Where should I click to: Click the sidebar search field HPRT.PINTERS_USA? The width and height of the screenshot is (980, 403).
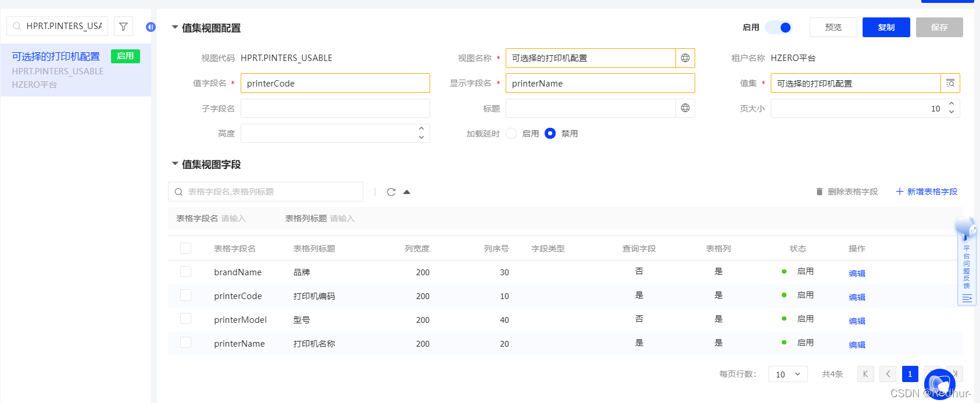[x=57, y=26]
